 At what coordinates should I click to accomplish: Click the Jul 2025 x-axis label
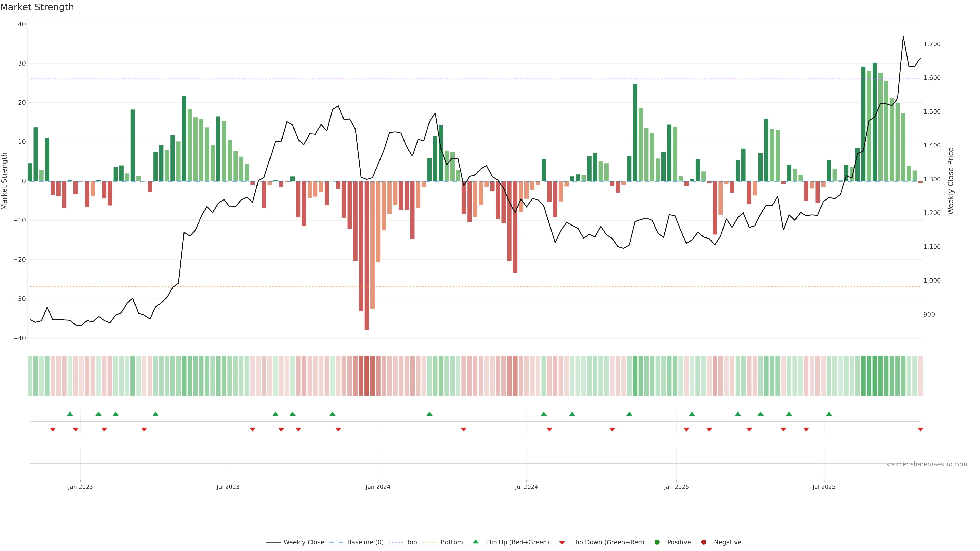pos(824,487)
